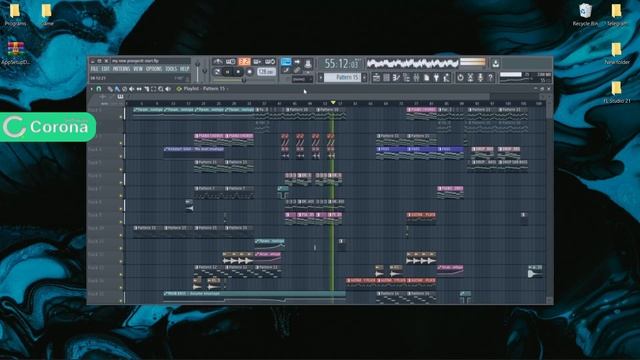Open the FILE menu
This screenshot has height=360, width=640.
pyautogui.click(x=94, y=69)
